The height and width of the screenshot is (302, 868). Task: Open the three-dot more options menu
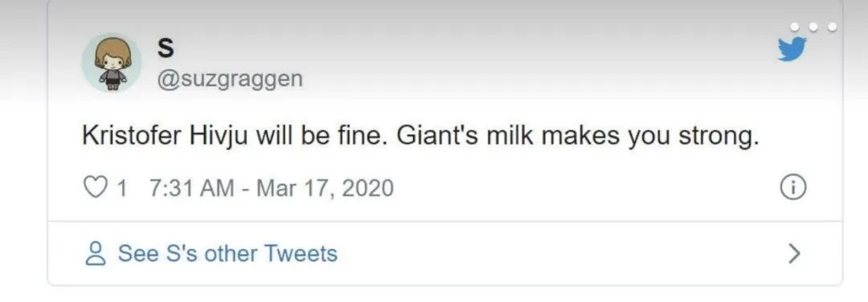813,27
